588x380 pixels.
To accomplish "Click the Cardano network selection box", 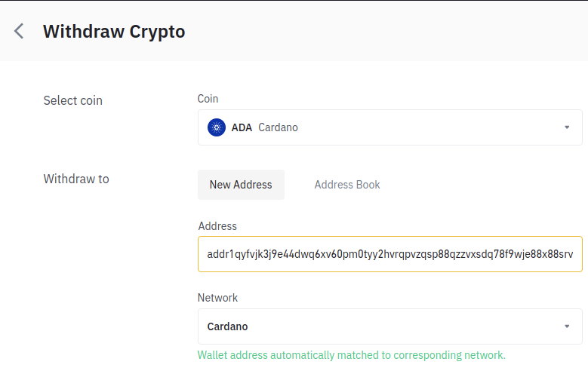I will [x=390, y=326].
